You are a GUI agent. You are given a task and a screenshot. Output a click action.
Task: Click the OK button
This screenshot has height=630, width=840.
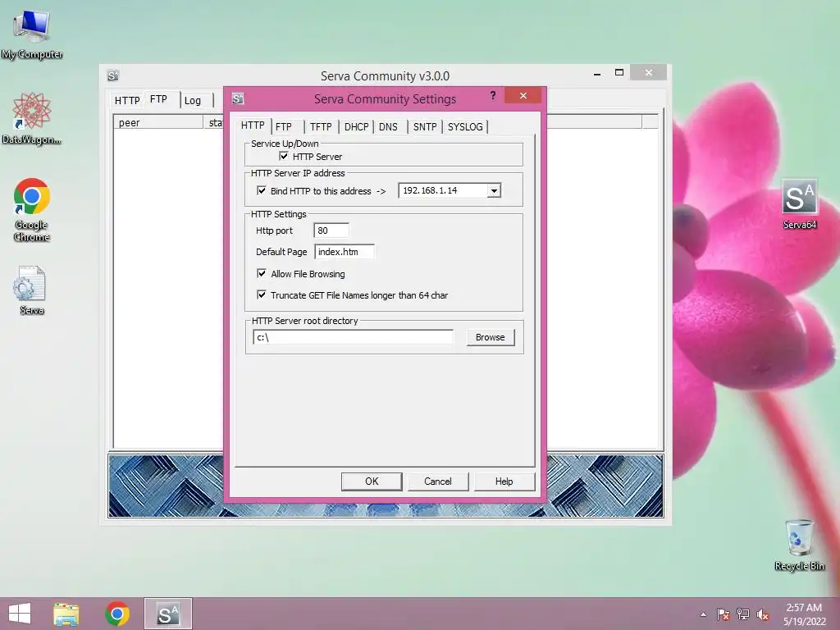(x=372, y=481)
